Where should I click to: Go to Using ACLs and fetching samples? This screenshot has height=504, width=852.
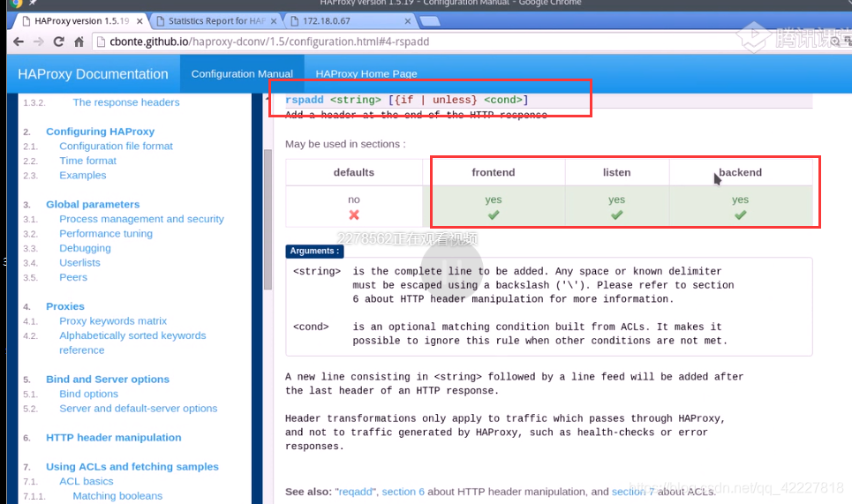click(x=132, y=467)
